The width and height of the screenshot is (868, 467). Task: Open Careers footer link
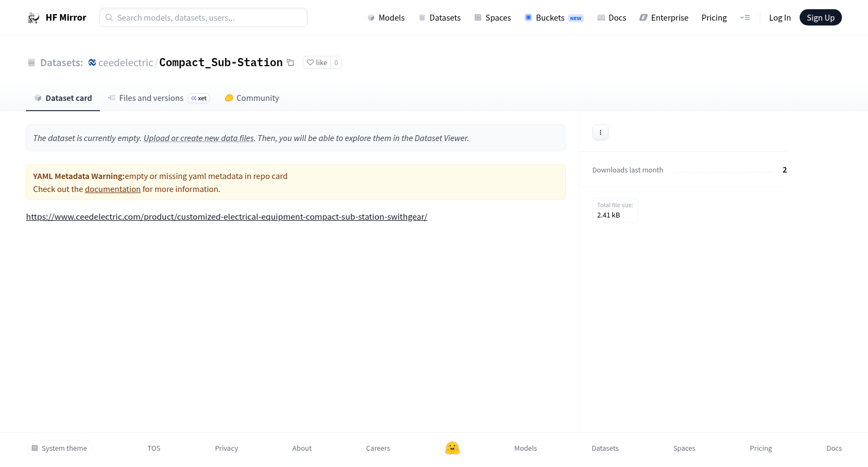[x=378, y=449]
